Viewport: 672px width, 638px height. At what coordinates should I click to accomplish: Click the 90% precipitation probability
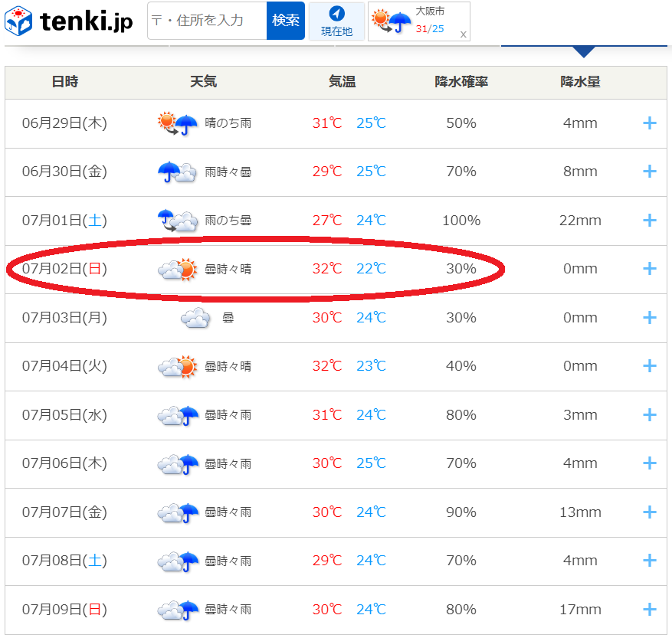coord(461,512)
